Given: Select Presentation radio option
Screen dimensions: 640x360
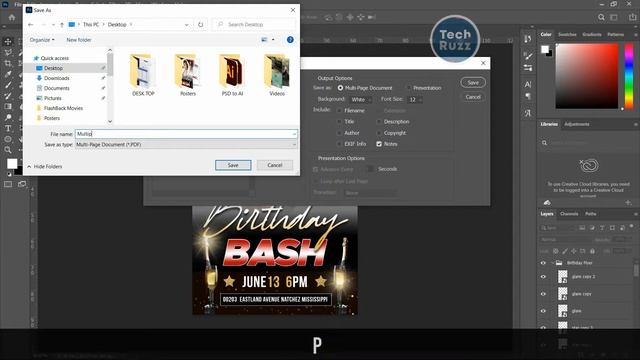Looking at the screenshot, I should (x=408, y=88).
